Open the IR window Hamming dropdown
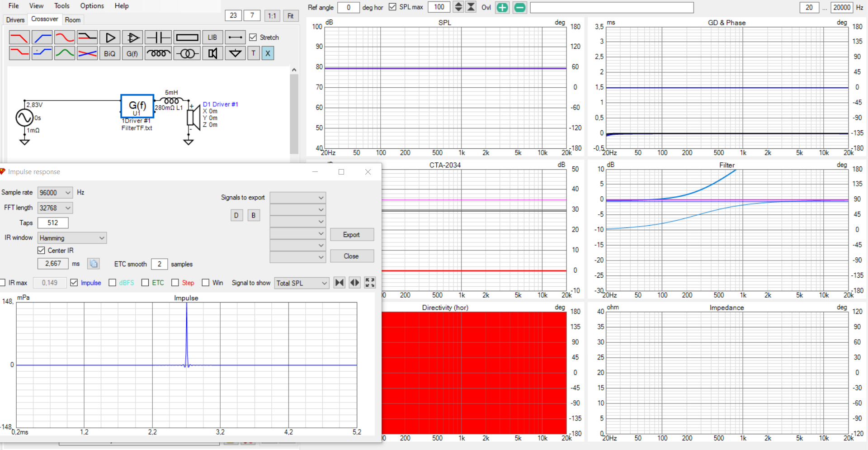Image resolution: width=868 pixels, height=450 pixels. click(x=72, y=238)
